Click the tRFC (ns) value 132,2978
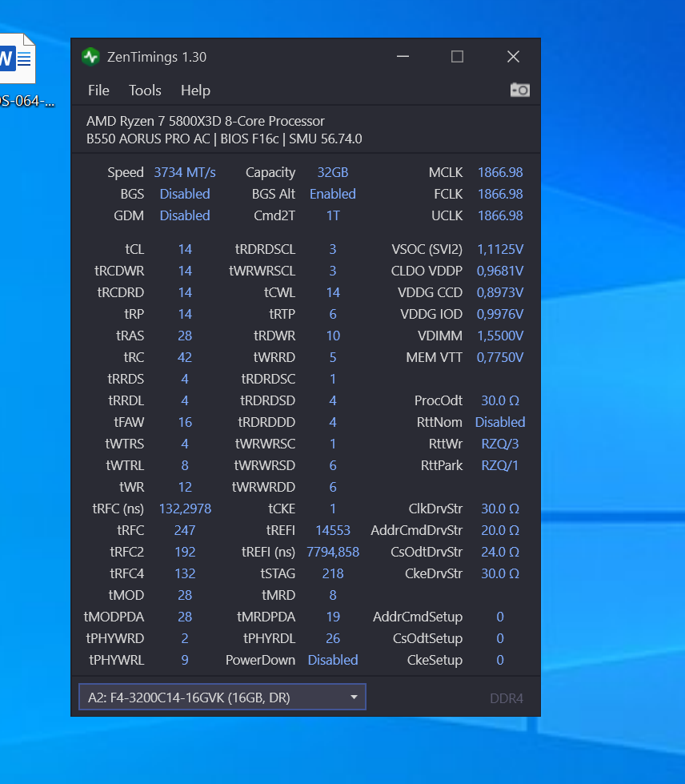Screen dimensions: 685x784 (x=185, y=509)
